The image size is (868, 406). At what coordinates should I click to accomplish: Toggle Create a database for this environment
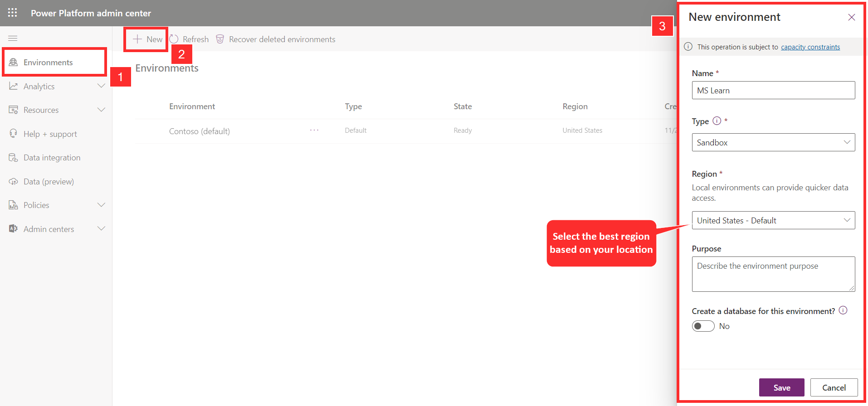pos(703,326)
